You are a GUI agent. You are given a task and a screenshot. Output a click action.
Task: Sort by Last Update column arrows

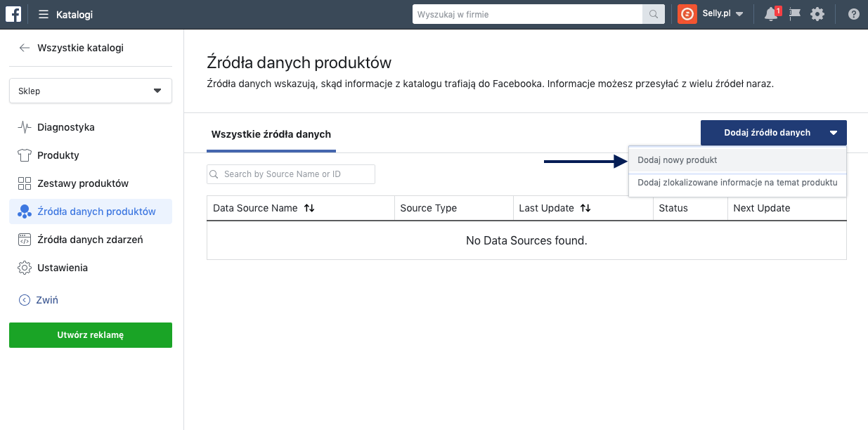tap(585, 208)
